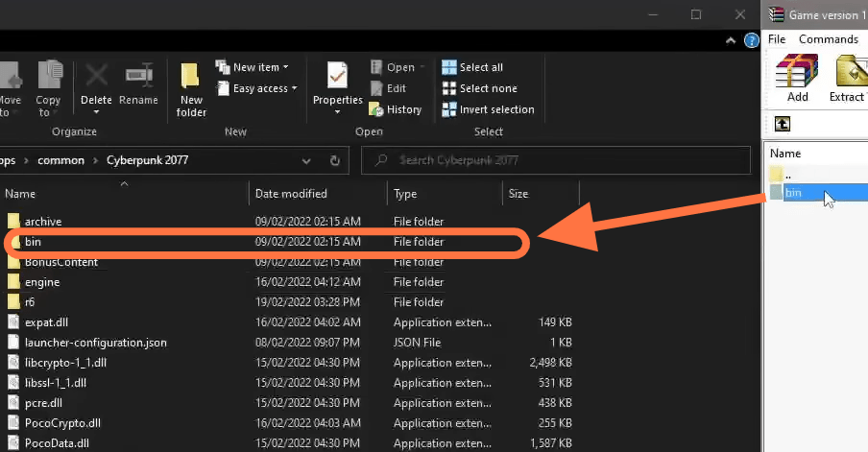Select the pcre.dll file

coord(43,403)
